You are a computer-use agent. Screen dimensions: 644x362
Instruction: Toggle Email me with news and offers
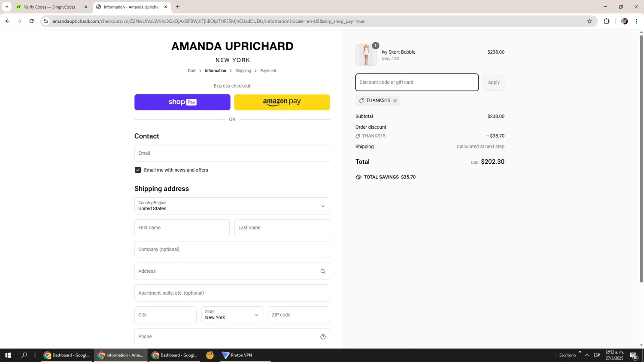point(138,170)
